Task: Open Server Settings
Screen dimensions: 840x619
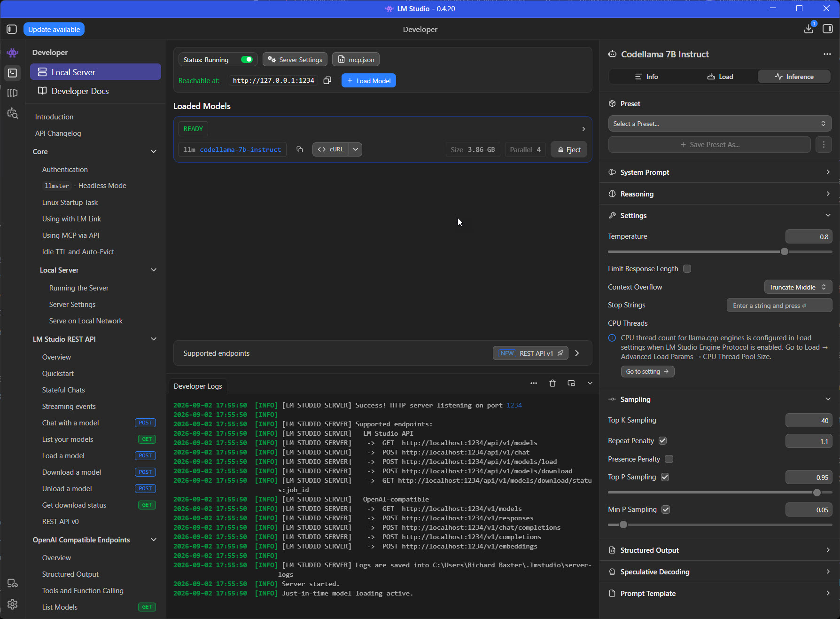Action: coord(295,60)
